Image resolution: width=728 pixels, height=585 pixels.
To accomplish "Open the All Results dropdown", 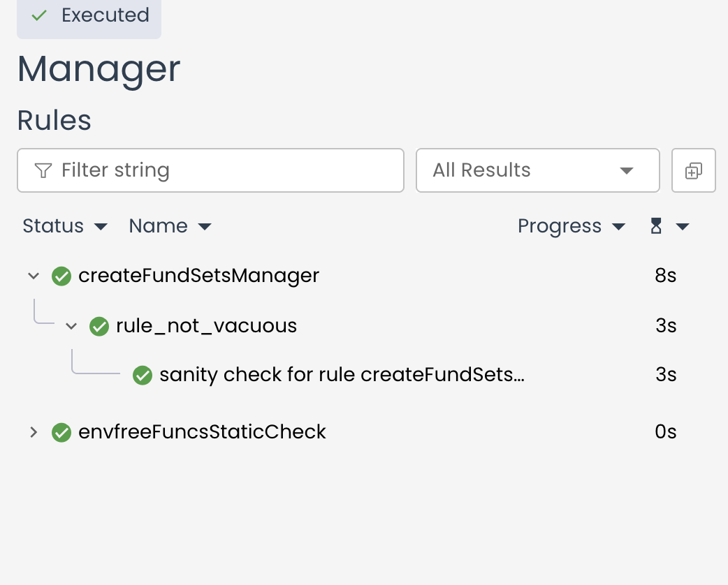I will point(537,170).
